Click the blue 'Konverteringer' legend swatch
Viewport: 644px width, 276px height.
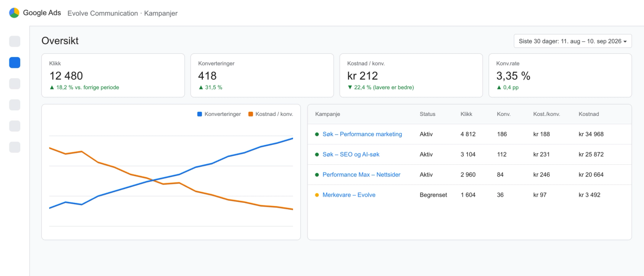(x=200, y=114)
